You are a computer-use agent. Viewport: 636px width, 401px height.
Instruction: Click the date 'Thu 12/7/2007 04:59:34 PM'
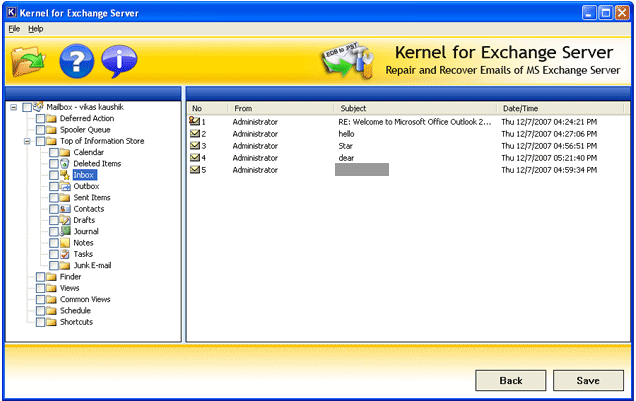549,170
